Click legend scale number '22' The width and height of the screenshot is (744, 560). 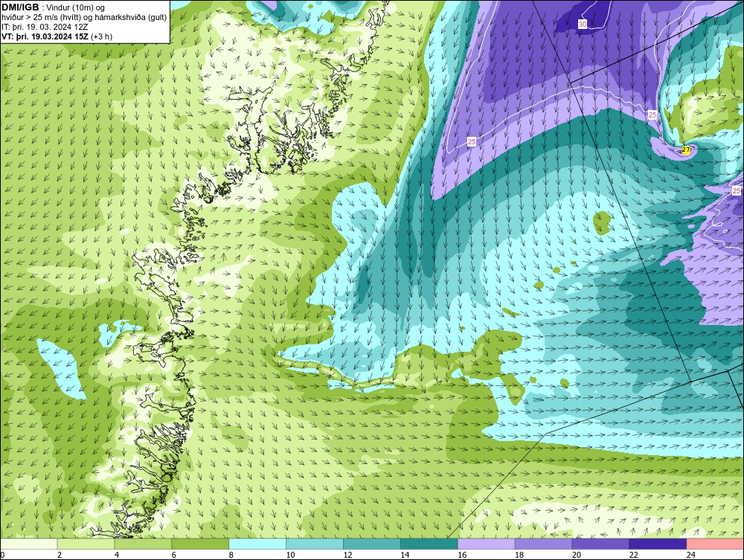(633, 555)
